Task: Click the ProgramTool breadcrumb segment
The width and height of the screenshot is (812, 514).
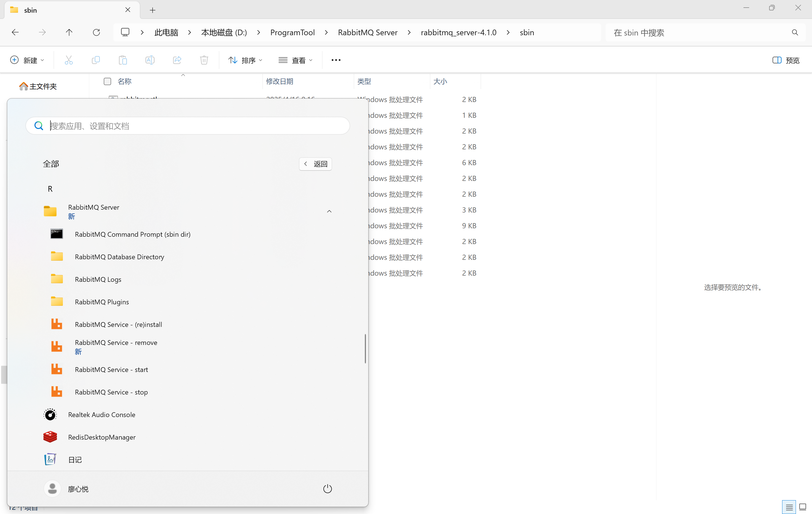Action: tap(292, 32)
